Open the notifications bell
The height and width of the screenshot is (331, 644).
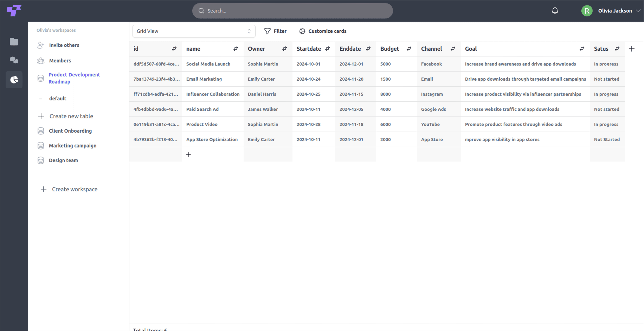[x=555, y=11]
